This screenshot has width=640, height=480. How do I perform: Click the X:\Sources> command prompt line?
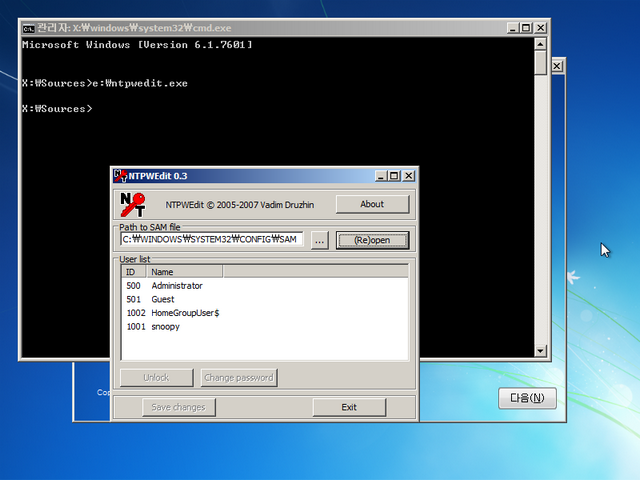[57, 109]
